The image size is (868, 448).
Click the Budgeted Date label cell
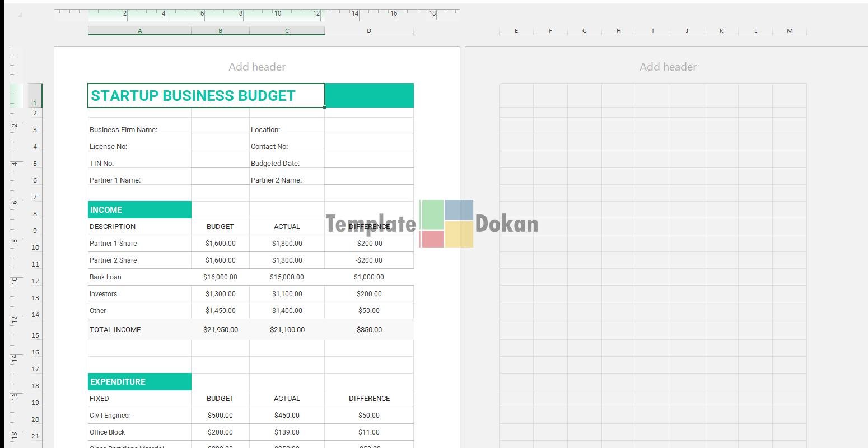(287, 163)
